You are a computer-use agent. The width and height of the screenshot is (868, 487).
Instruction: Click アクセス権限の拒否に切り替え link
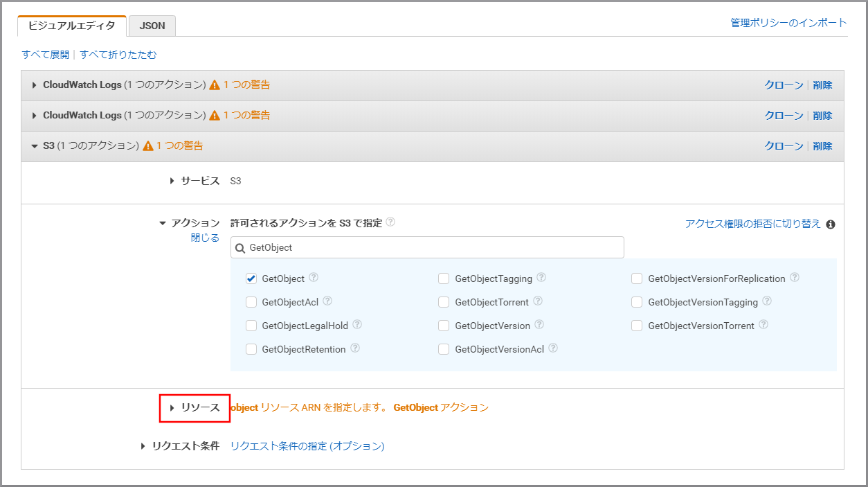tap(753, 224)
